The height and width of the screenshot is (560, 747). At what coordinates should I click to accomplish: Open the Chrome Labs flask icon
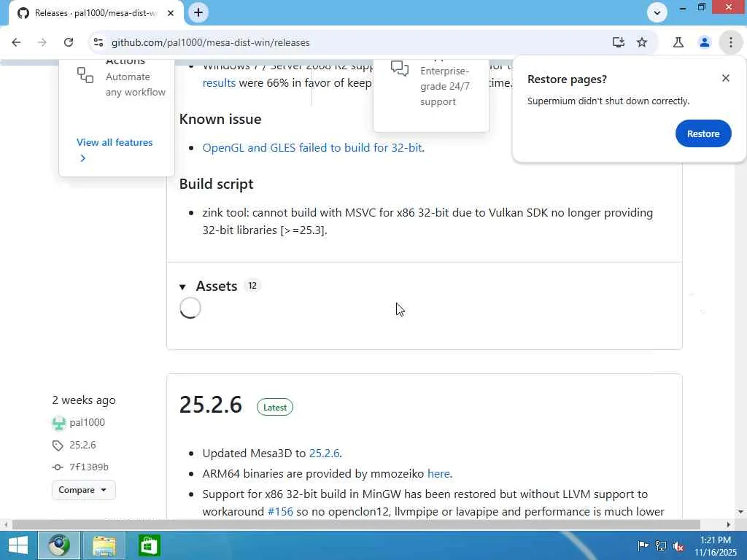[x=678, y=42]
